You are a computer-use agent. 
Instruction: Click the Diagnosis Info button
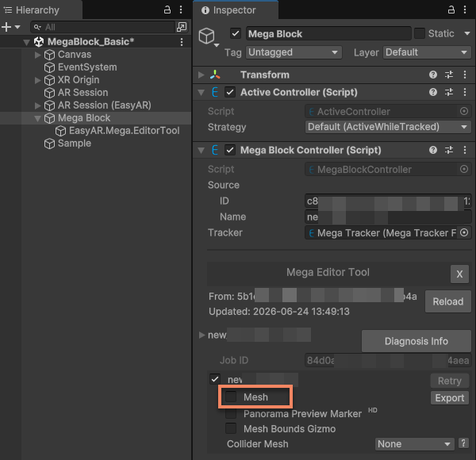[416, 341]
